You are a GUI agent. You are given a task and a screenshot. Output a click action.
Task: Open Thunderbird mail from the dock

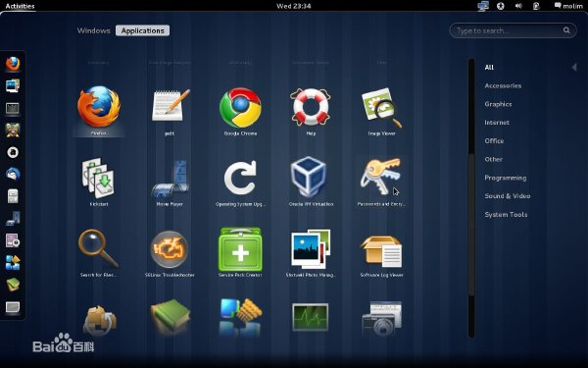coord(13,174)
